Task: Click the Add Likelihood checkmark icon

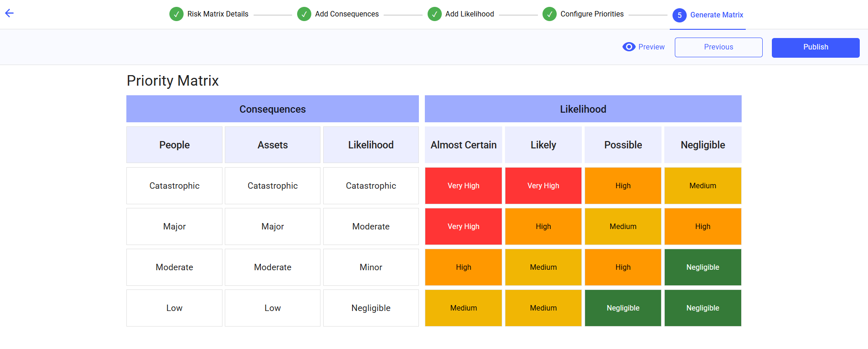Action: 434,14
